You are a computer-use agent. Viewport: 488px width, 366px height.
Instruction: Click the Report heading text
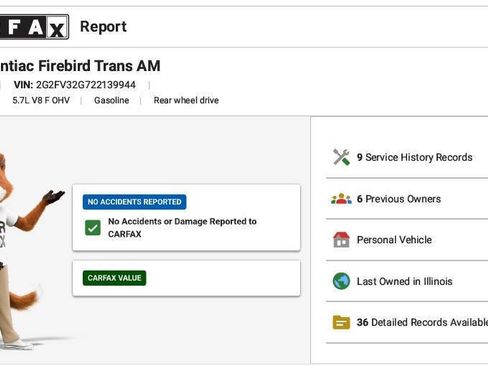[103, 27]
